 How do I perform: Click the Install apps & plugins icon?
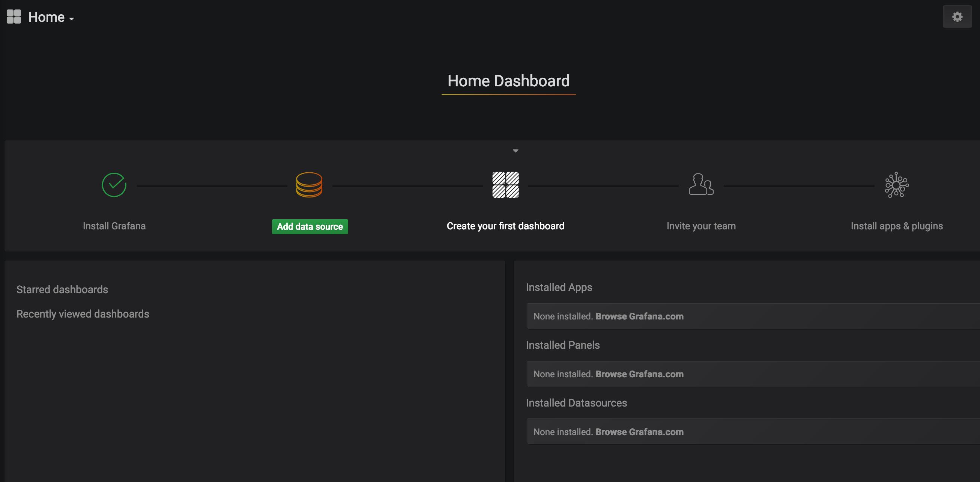coord(897,185)
